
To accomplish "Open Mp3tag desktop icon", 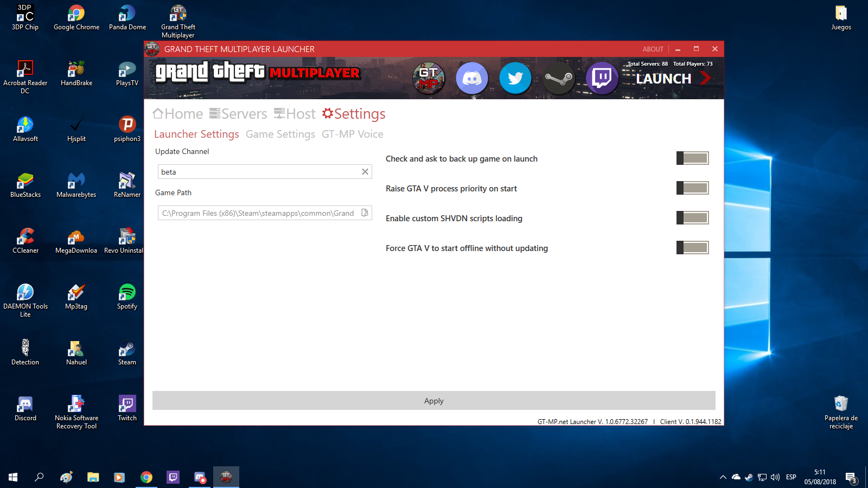I will 76,297.
